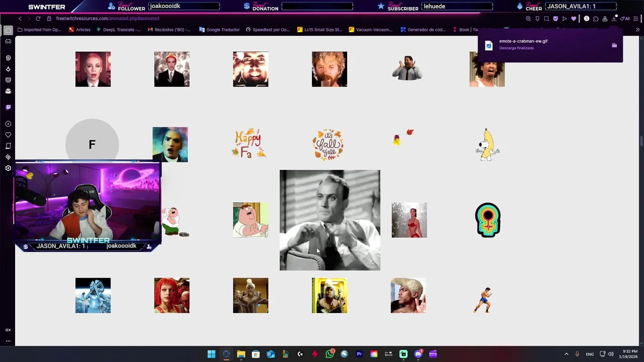
Task: Reload the page with the refresh icon
Action: [x=38, y=19]
